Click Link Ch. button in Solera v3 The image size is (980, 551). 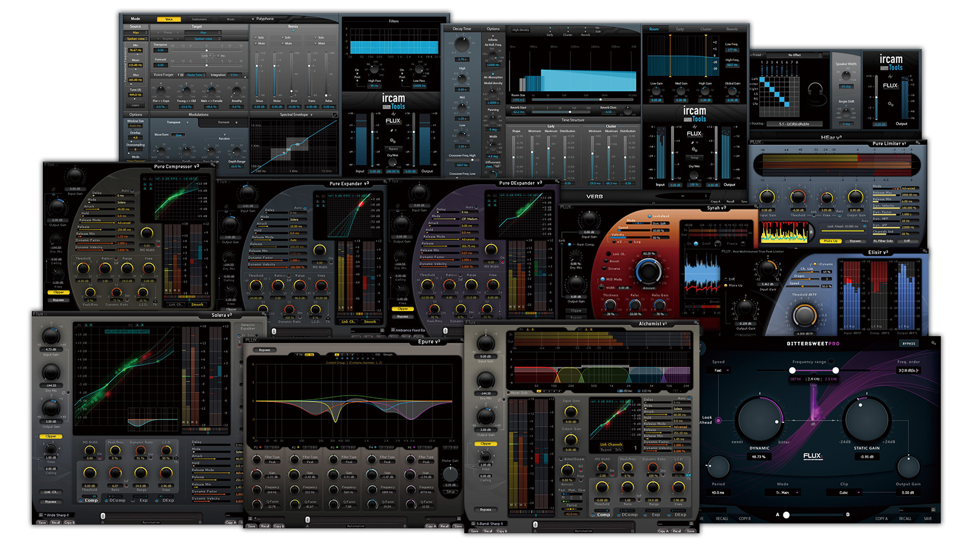point(51,492)
